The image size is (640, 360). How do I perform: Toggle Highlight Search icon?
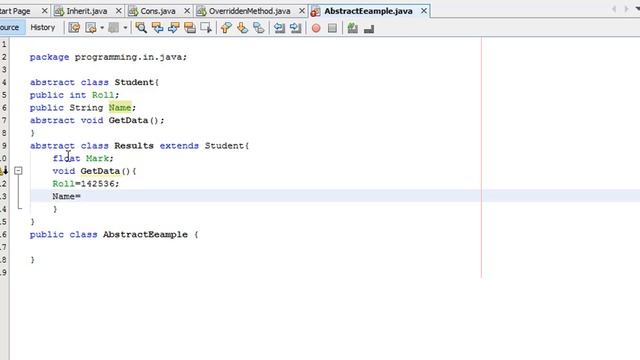[x=190, y=28]
